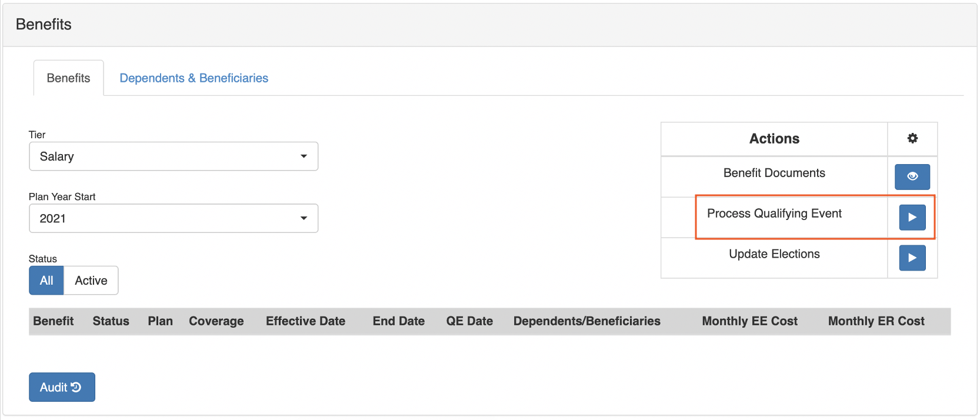Click the Update Elections label
This screenshot has height=420, width=980.
774,254
